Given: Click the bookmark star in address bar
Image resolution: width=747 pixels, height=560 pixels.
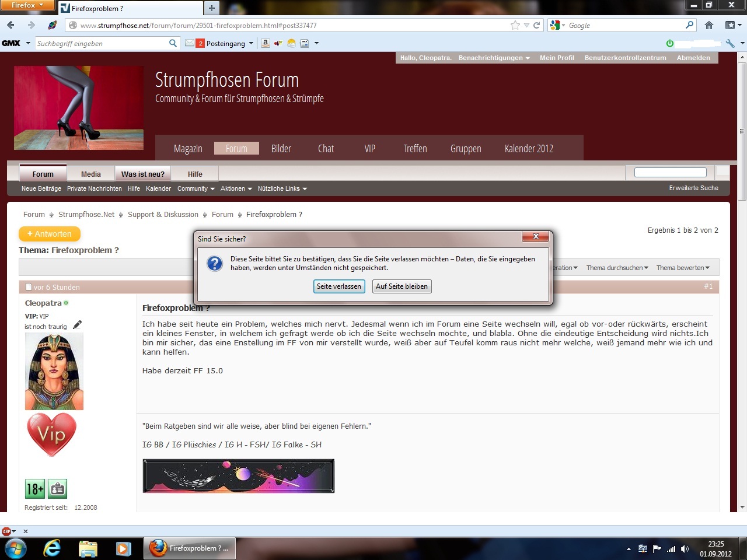Looking at the screenshot, I should (515, 25).
